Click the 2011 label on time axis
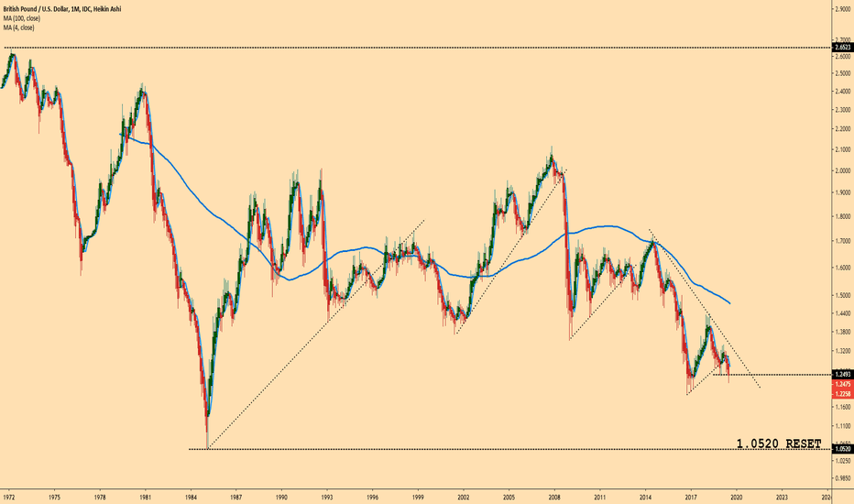Viewport: 854px width, 504px height. [599, 497]
